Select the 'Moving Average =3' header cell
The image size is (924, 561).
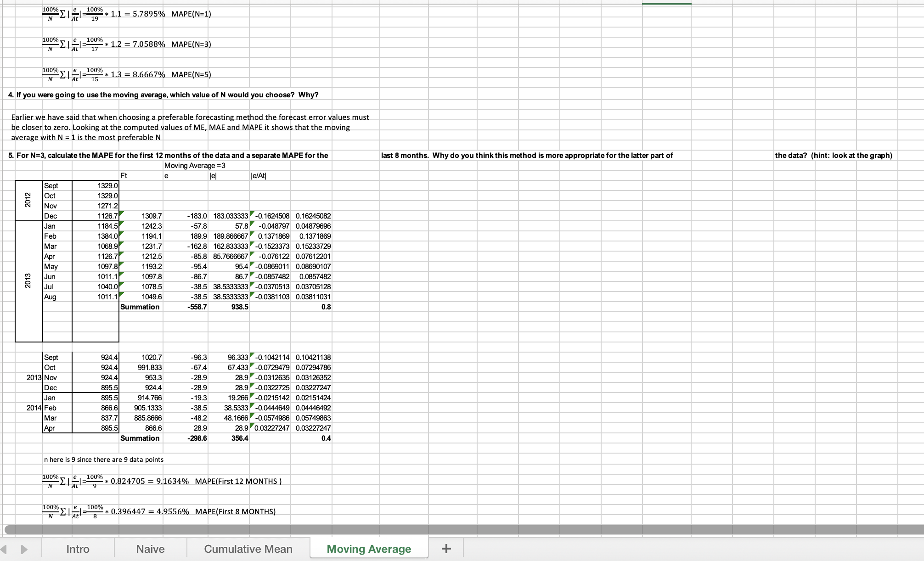point(195,165)
